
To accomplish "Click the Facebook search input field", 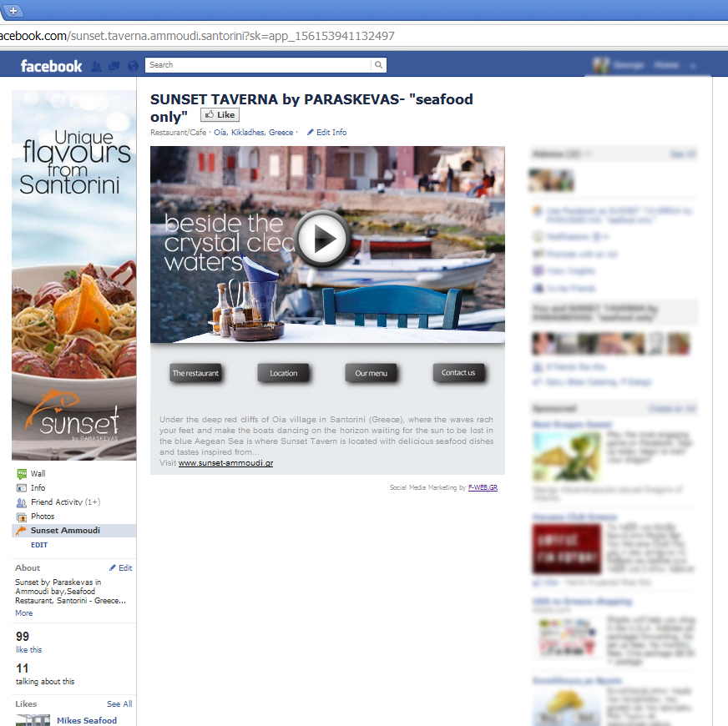I will (x=257, y=65).
